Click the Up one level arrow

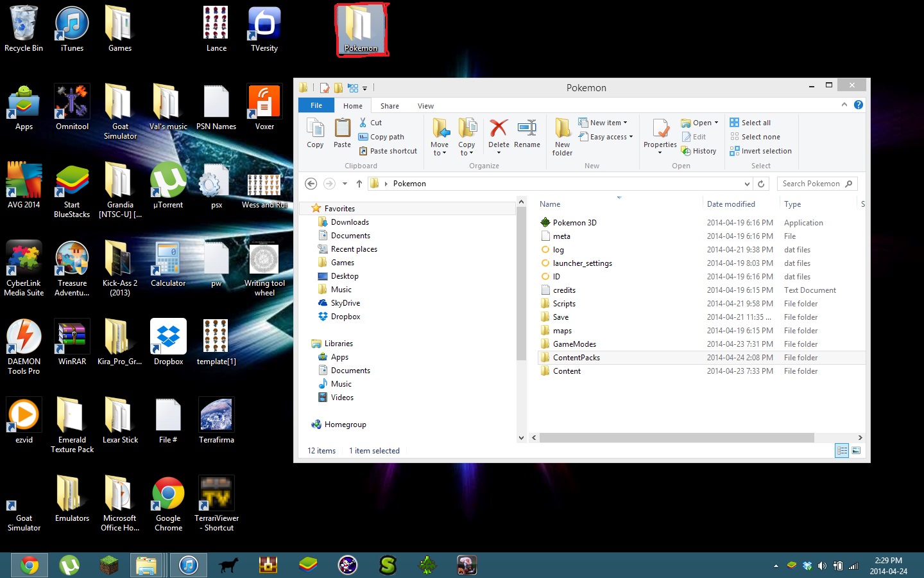[x=359, y=184]
